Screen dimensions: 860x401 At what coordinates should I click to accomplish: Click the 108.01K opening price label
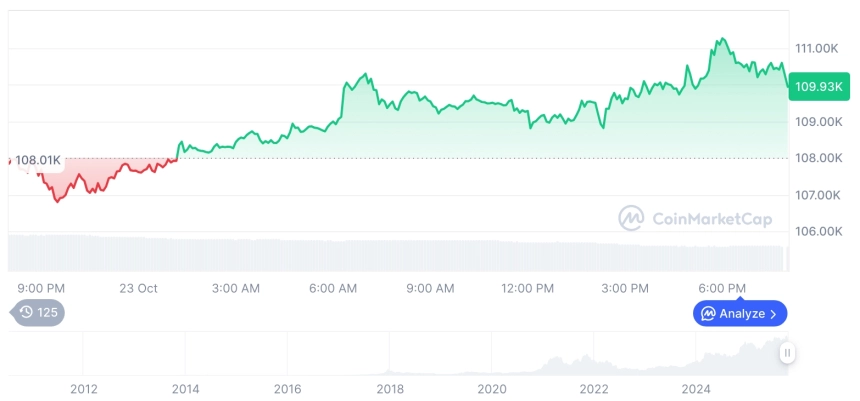(38, 160)
